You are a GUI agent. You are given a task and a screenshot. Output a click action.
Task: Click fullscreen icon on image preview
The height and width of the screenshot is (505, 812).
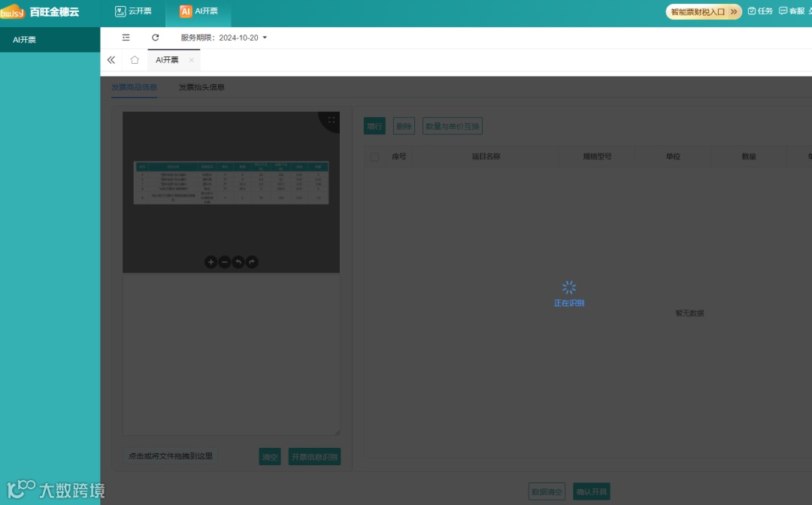pos(332,120)
